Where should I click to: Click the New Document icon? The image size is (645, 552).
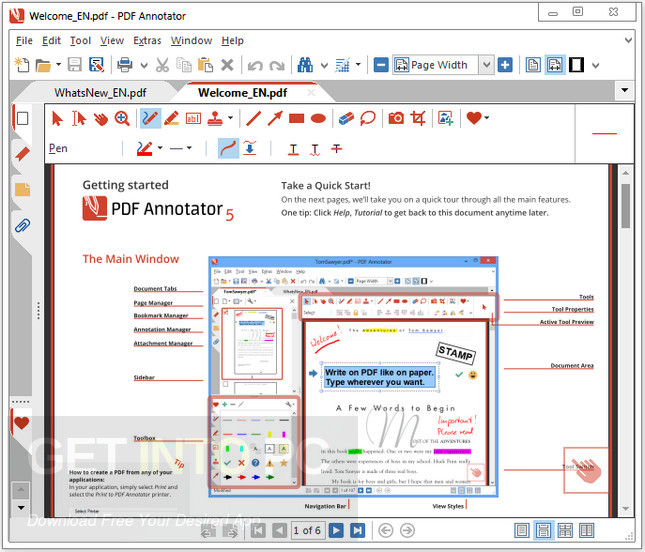(22, 65)
